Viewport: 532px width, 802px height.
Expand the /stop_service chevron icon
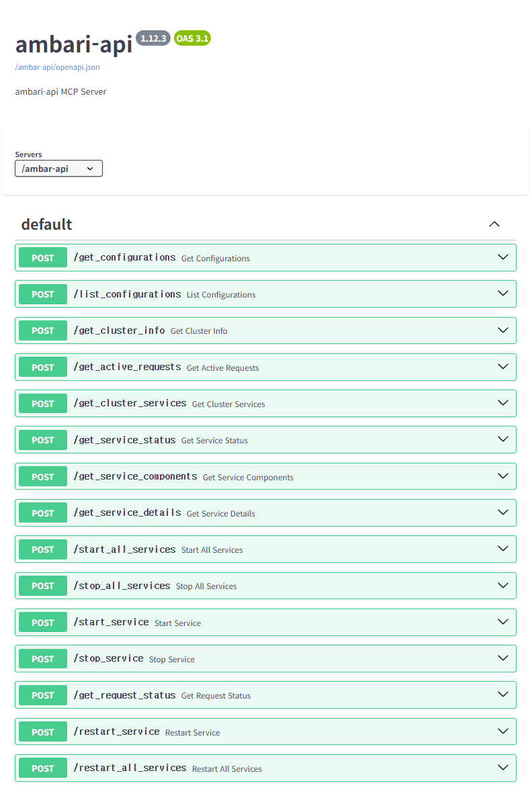coord(502,658)
